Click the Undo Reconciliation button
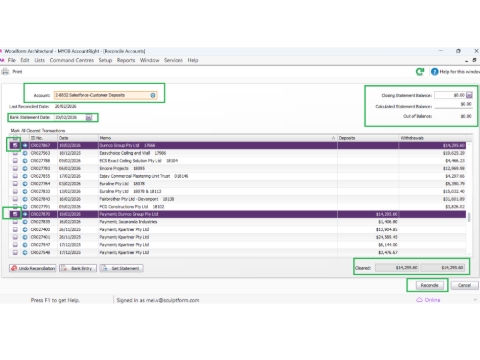The height and width of the screenshot is (360, 480). click(x=33, y=268)
